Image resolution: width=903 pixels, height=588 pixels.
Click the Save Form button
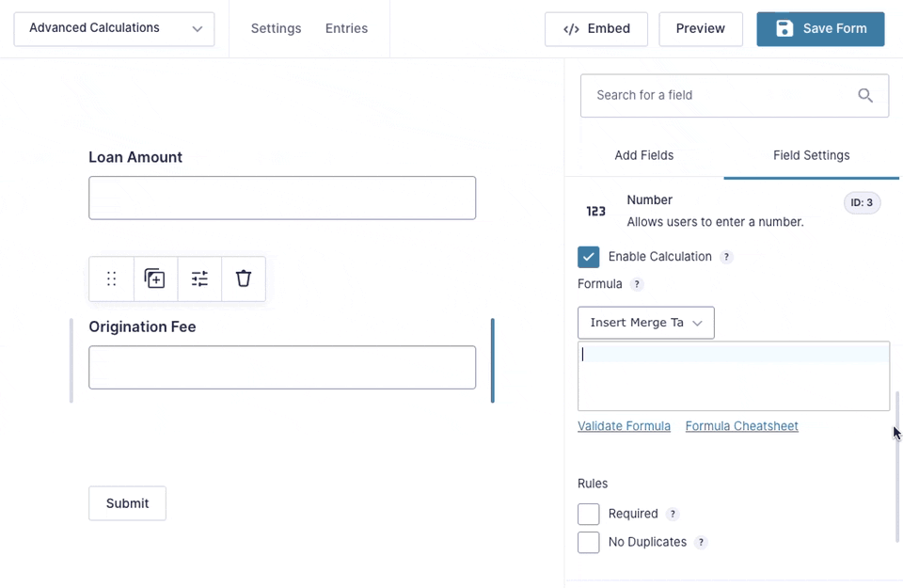click(x=820, y=29)
